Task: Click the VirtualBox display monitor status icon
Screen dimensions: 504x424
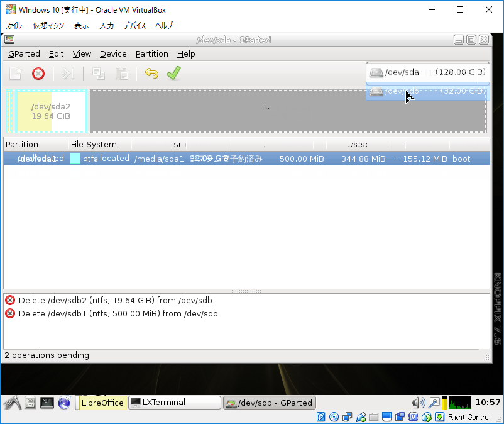Action: [x=386, y=417]
